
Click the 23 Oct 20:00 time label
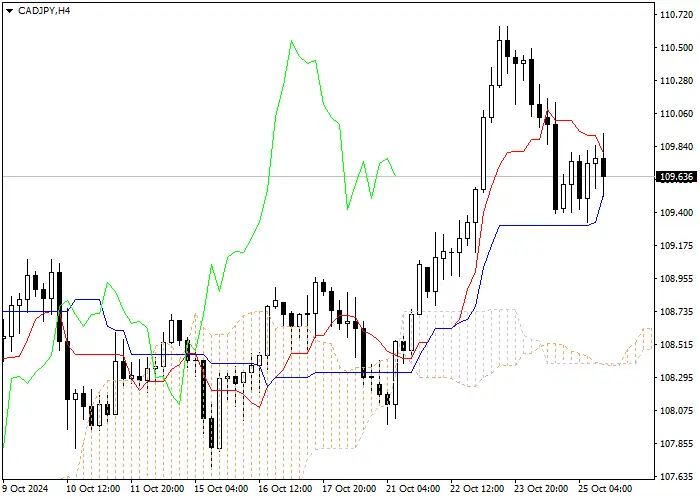pos(541,488)
